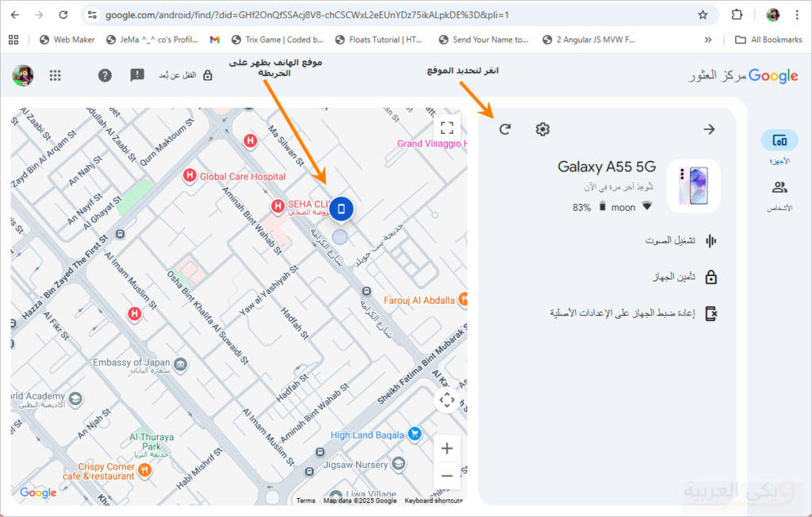Click the Google Find Hub logo

[742, 76]
